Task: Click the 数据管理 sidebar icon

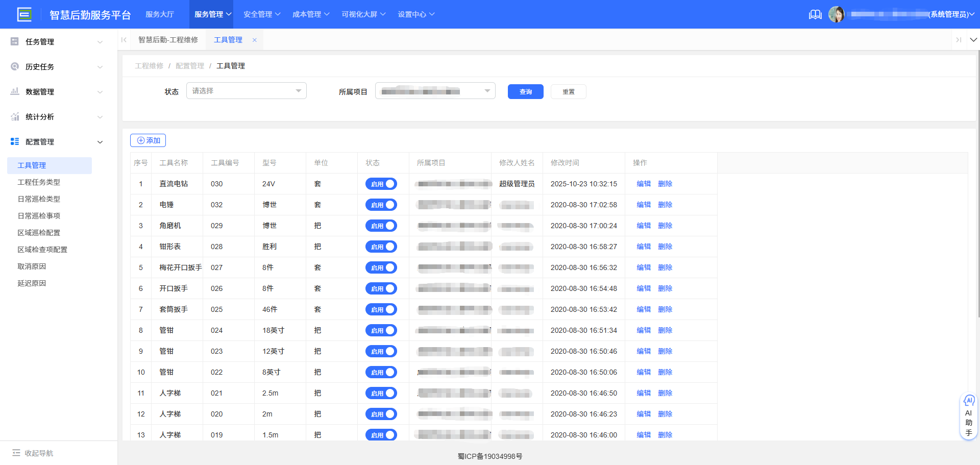Action: click(x=14, y=92)
